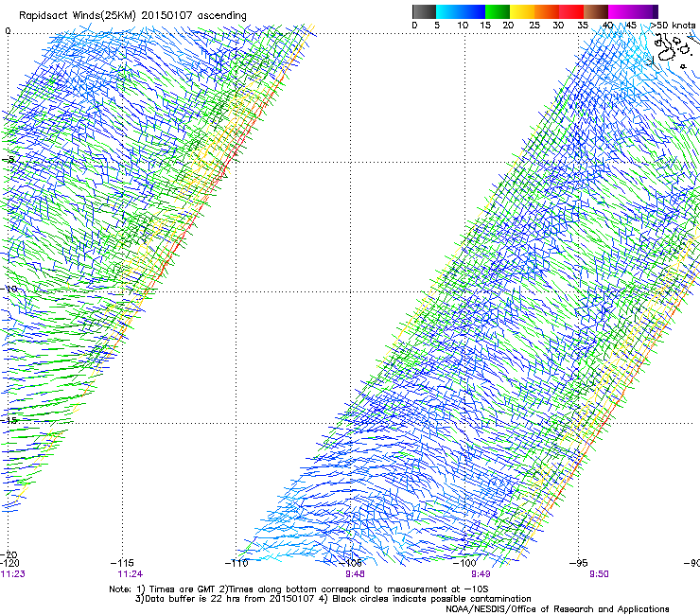Click the purple time label '11:23'
Screen dimensions: 700x615
(13, 574)
